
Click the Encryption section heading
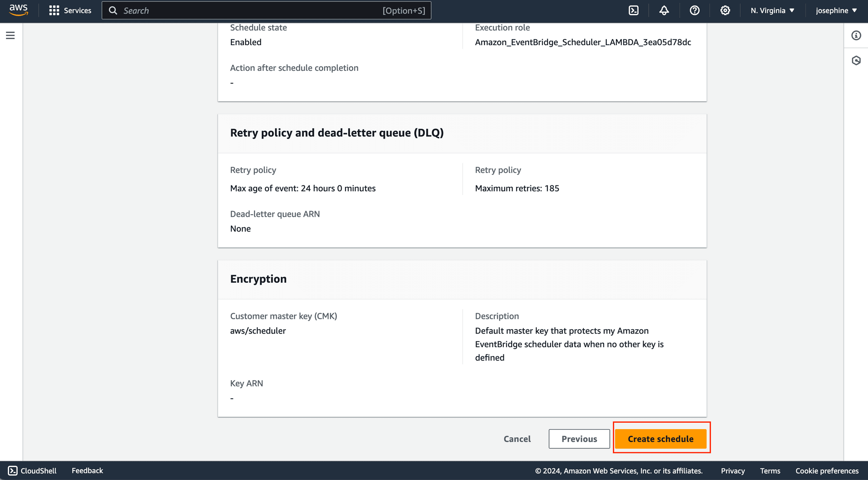coord(258,279)
